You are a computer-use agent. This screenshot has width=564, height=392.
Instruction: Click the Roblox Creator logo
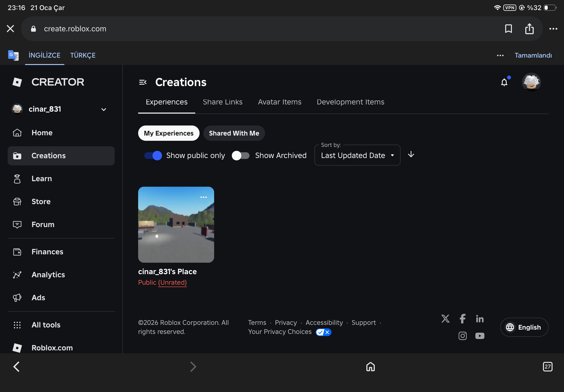pos(48,82)
